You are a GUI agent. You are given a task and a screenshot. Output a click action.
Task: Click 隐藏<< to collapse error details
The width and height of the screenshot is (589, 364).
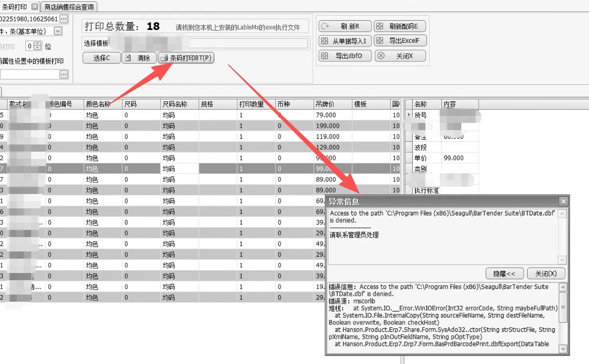coord(504,273)
